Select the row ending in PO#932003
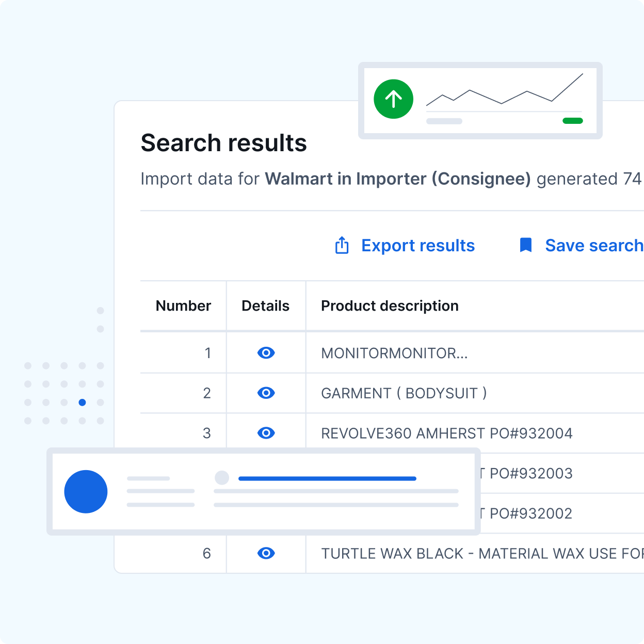644x644 pixels. [x=530, y=474]
